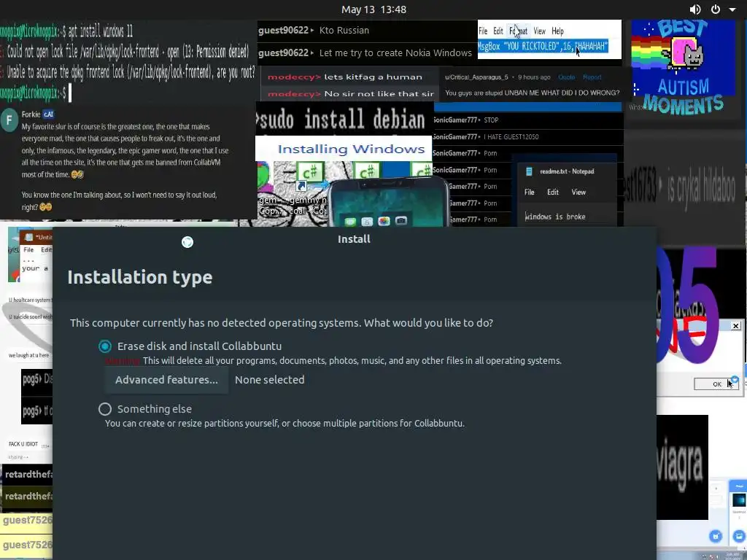This screenshot has width=747, height=560.
Task: Click the volume speaker icon in top bar
Action: click(x=695, y=9)
